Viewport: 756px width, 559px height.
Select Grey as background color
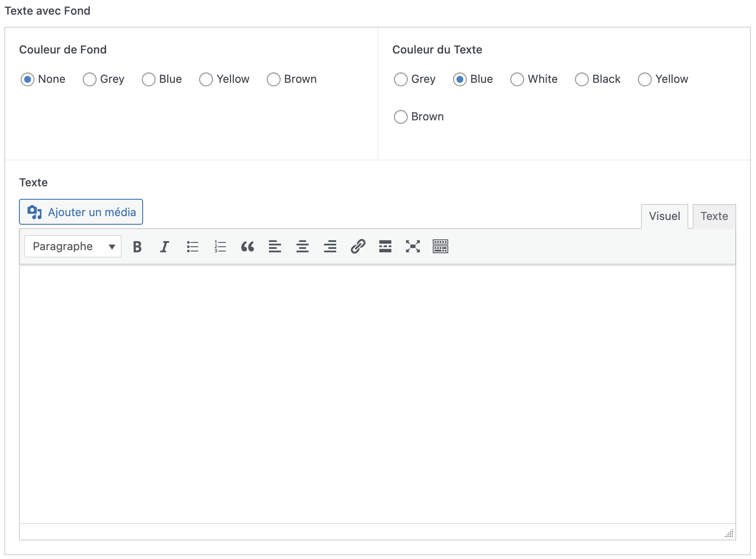[90, 79]
